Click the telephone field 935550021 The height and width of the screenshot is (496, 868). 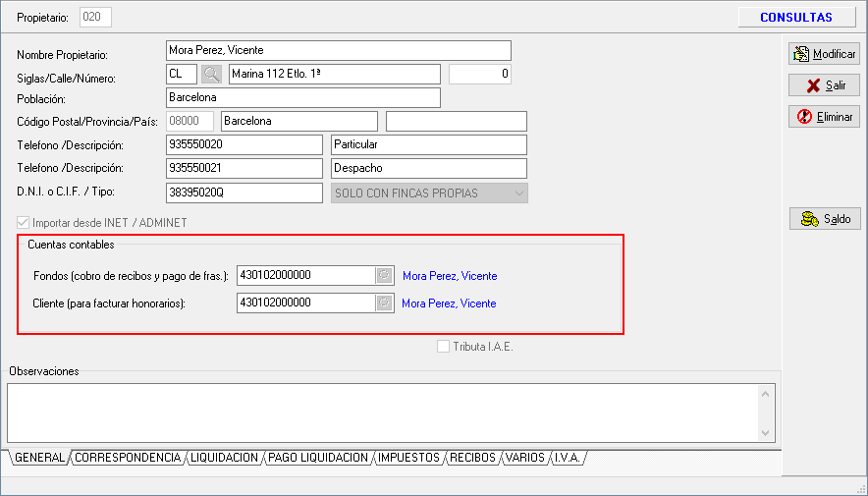[244, 168]
